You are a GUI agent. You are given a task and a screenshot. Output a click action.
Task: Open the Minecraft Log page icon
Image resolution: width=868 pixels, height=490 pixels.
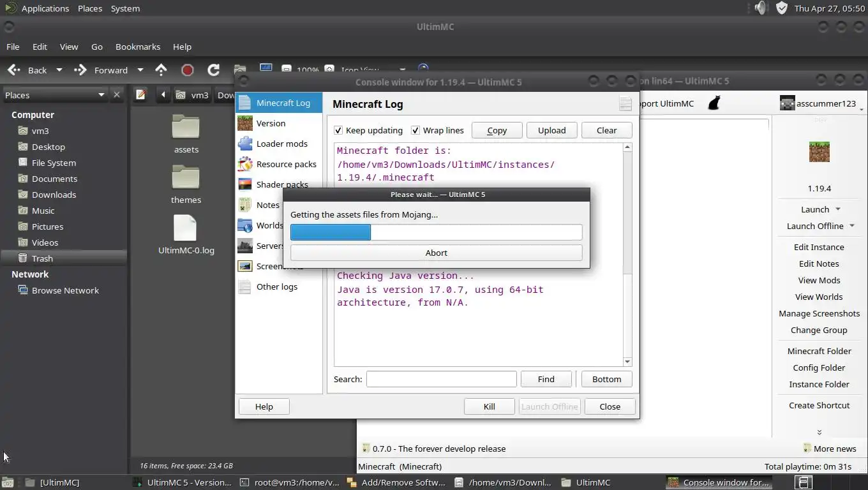pyautogui.click(x=245, y=103)
